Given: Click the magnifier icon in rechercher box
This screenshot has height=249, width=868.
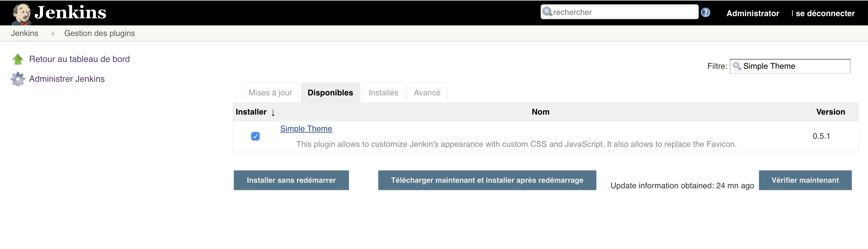Looking at the screenshot, I should (x=547, y=12).
